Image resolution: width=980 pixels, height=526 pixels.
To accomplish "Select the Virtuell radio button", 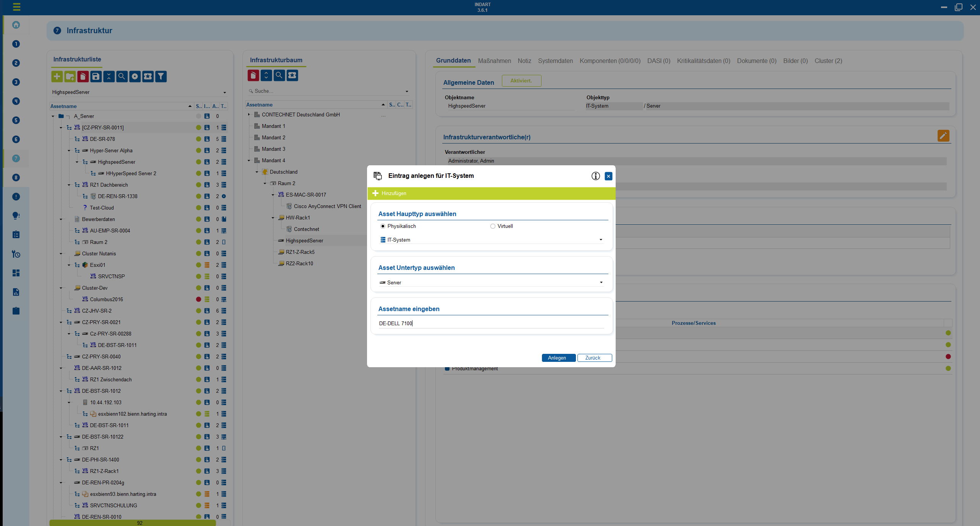I will pos(493,226).
